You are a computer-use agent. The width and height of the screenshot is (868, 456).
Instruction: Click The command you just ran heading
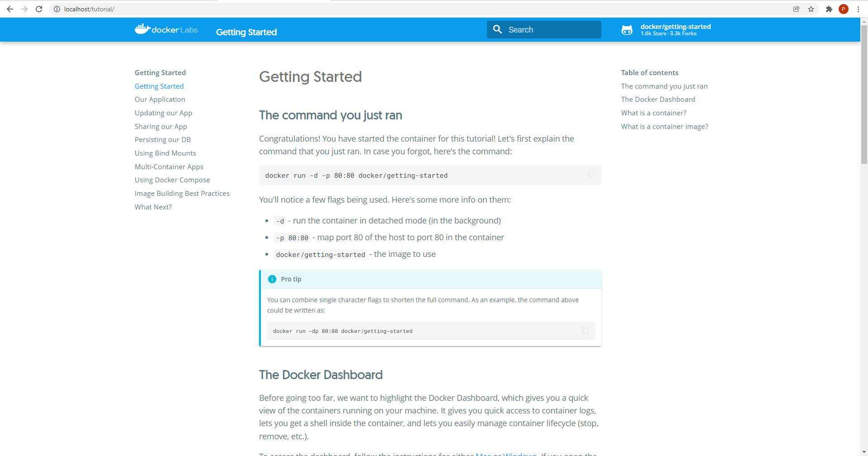330,115
